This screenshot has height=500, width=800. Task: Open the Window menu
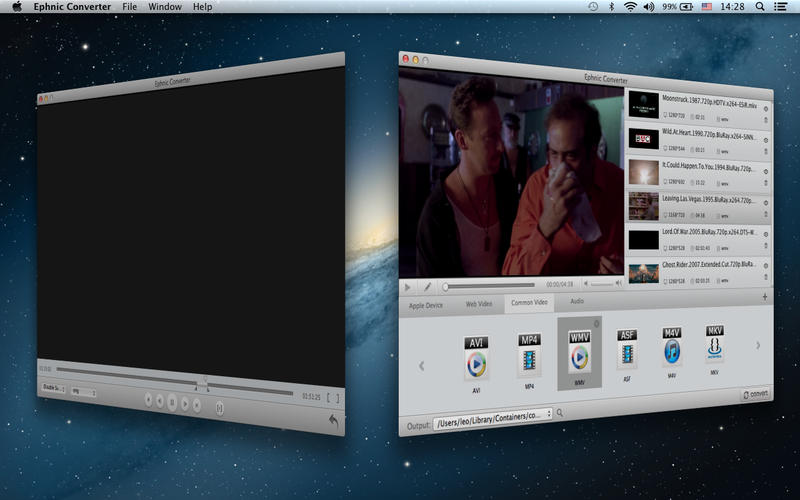(x=165, y=7)
